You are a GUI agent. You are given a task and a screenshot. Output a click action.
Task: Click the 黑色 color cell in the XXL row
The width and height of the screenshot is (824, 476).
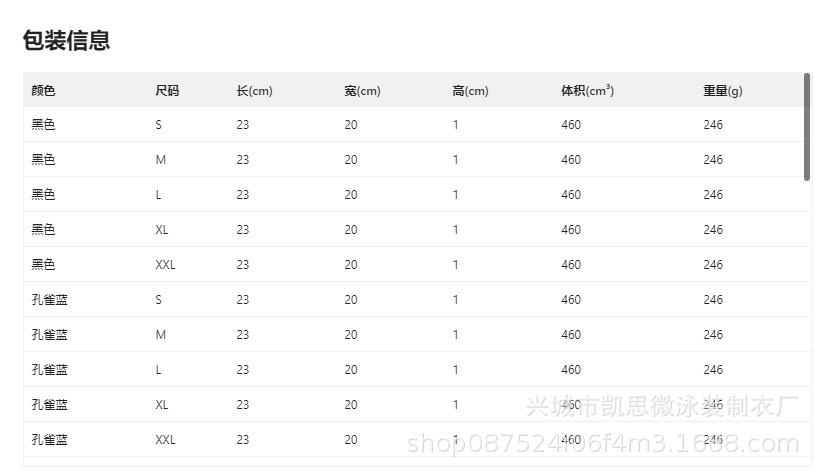tap(43, 265)
